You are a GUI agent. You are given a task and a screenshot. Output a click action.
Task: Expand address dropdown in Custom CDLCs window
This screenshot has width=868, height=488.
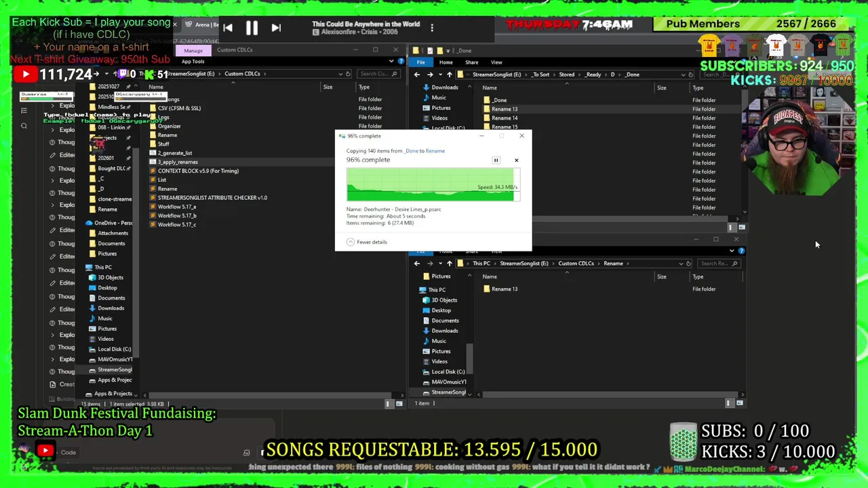point(340,74)
